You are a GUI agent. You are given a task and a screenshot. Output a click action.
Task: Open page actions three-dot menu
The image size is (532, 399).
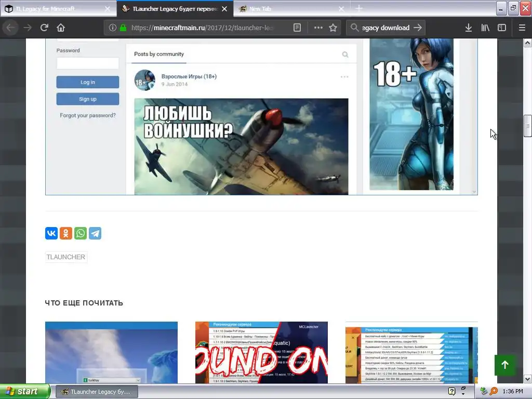coord(318,28)
